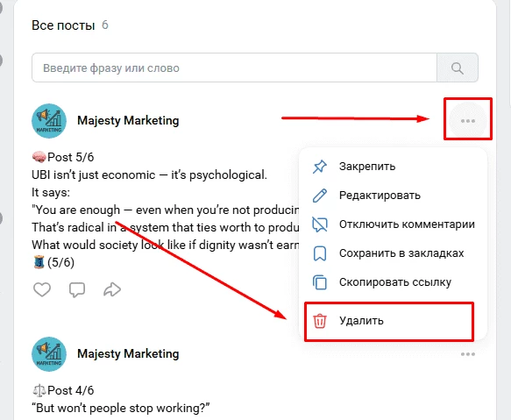Open Majesty Marketing name link on Post 5/6
Image resolution: width=511 pixels, height=420 pixels.
point(128,121)
